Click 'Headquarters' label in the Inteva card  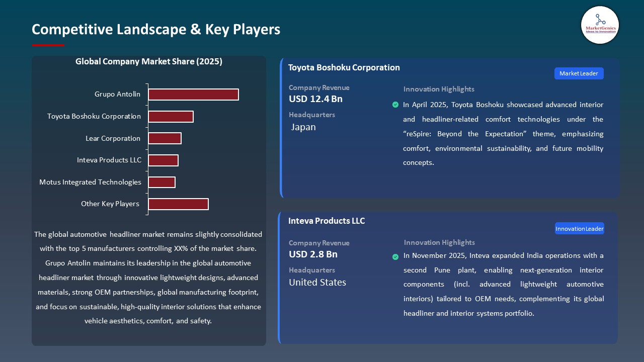[312, 270]
